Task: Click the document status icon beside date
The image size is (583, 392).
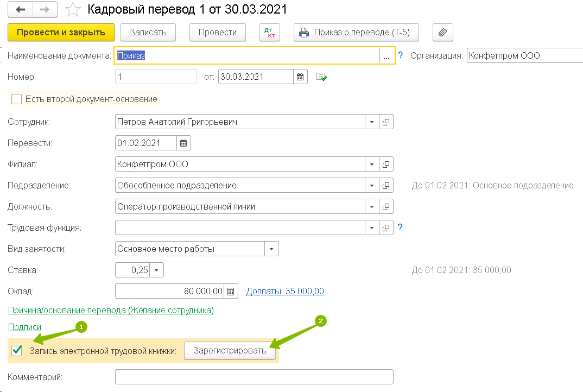Action: [x=321, y=77]
